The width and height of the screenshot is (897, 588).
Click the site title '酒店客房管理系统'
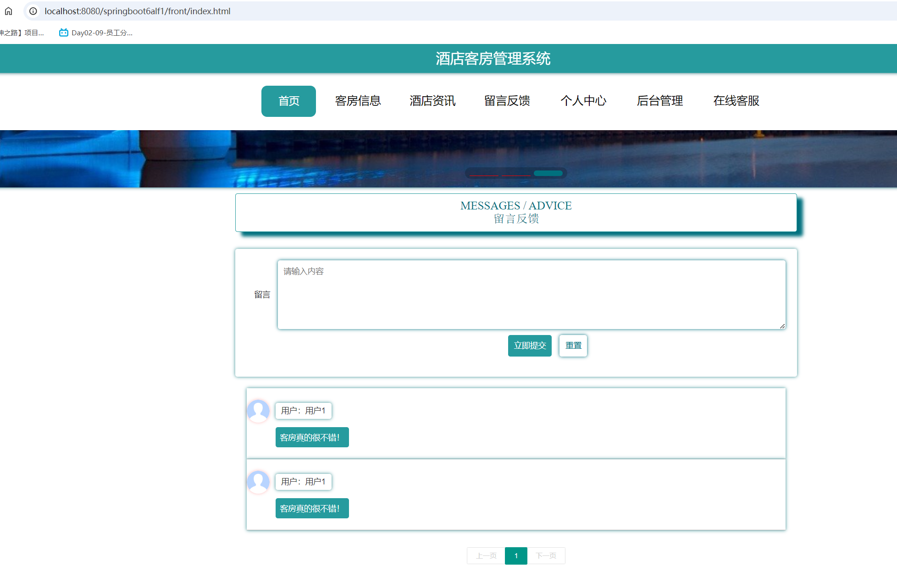pos(493,59)
